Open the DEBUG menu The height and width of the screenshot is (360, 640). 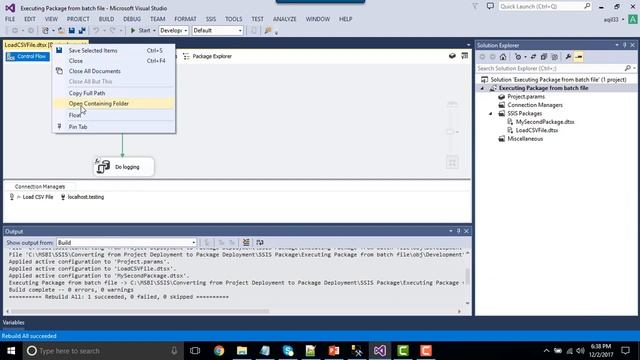[x=131, y=19]
